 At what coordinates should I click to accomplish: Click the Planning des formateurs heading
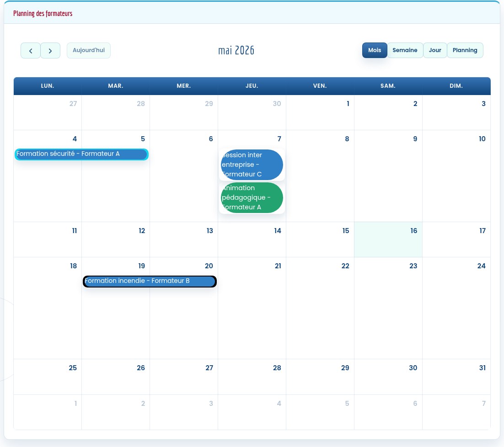pyautogui.click(x=43, y=14)
